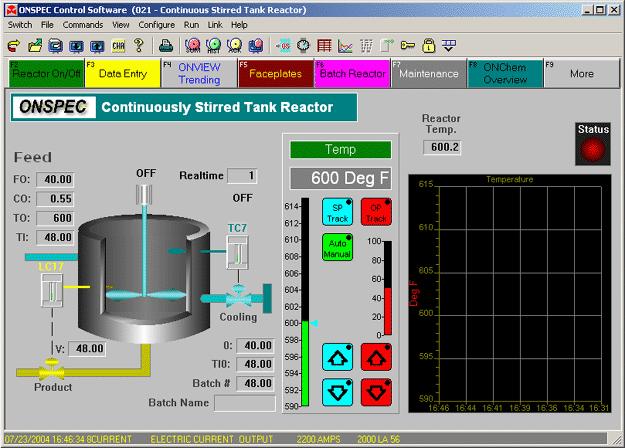The height and width of the screenshot is (448, 625).
Task: Click the clock timer toolbar icon
Action: 303,45
